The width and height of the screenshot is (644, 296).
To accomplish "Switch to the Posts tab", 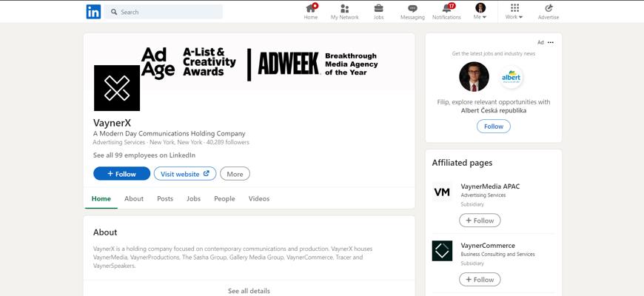I will click(x=165, y=198).
